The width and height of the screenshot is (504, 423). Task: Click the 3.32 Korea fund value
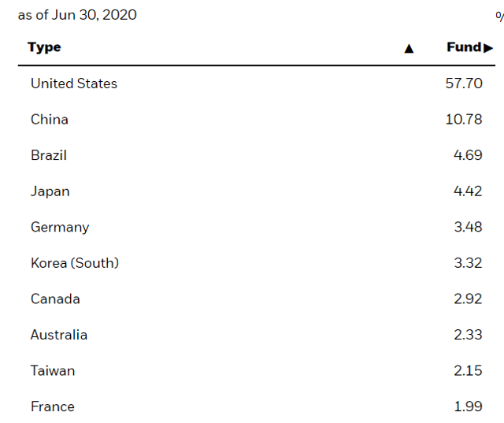click(468, 263)
